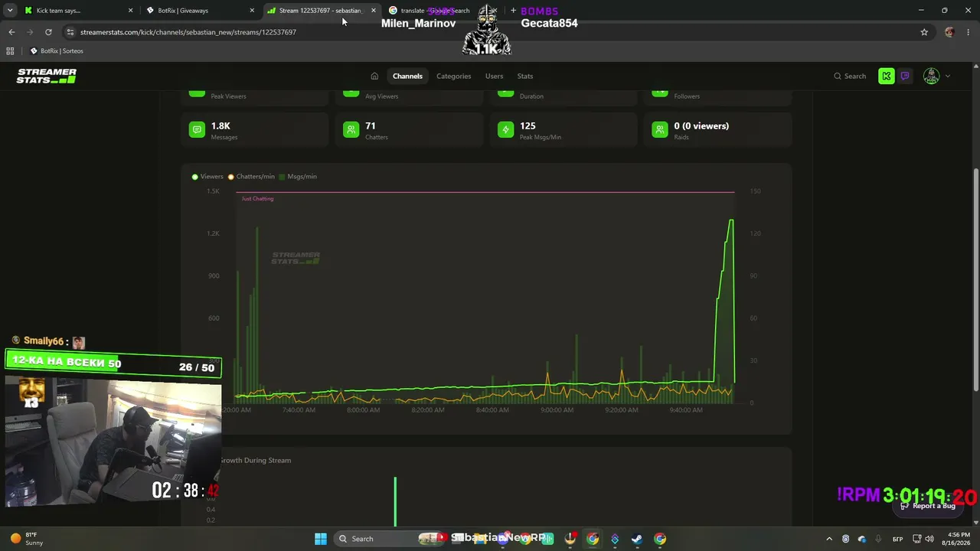Screen dimensions: 980x551
Task: Click the 125 Peak Msgs/Min value
Action: tap(528, 126)
